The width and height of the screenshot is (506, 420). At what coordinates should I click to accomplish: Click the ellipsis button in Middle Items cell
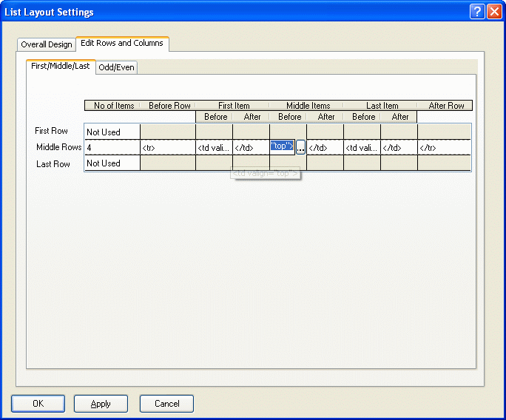point(300,148)
